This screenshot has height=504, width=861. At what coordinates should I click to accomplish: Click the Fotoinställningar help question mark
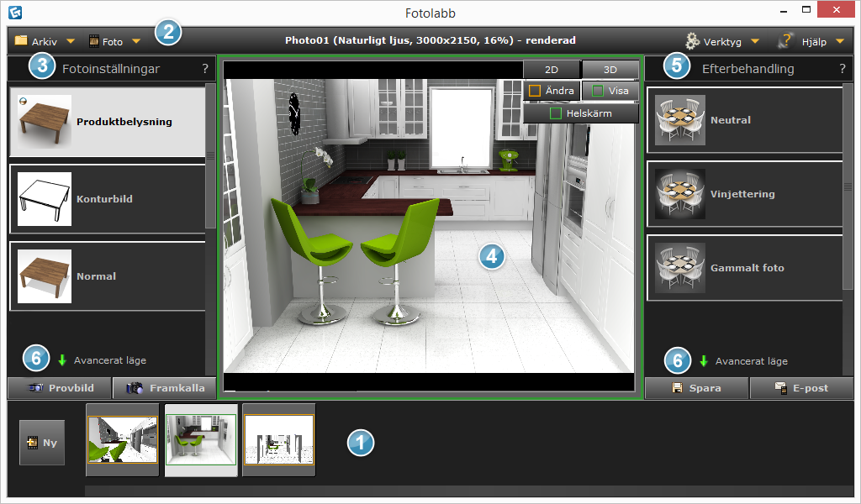click(205, 69)
